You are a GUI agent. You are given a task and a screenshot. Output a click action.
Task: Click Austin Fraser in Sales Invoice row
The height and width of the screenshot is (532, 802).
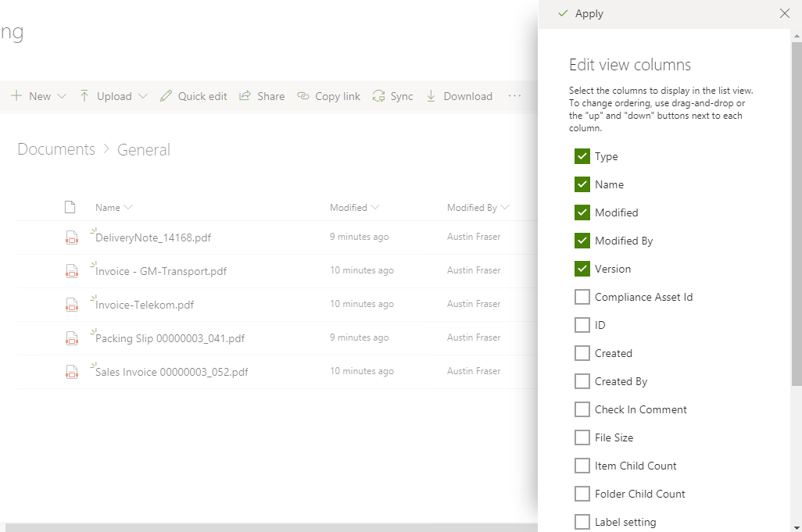point(474,371)
